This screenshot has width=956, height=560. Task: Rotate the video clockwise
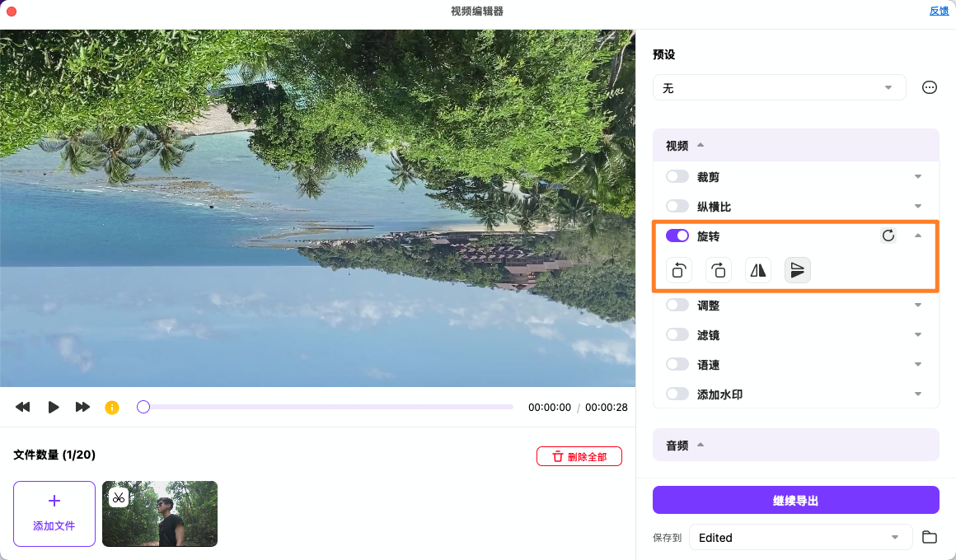(718, 269)
